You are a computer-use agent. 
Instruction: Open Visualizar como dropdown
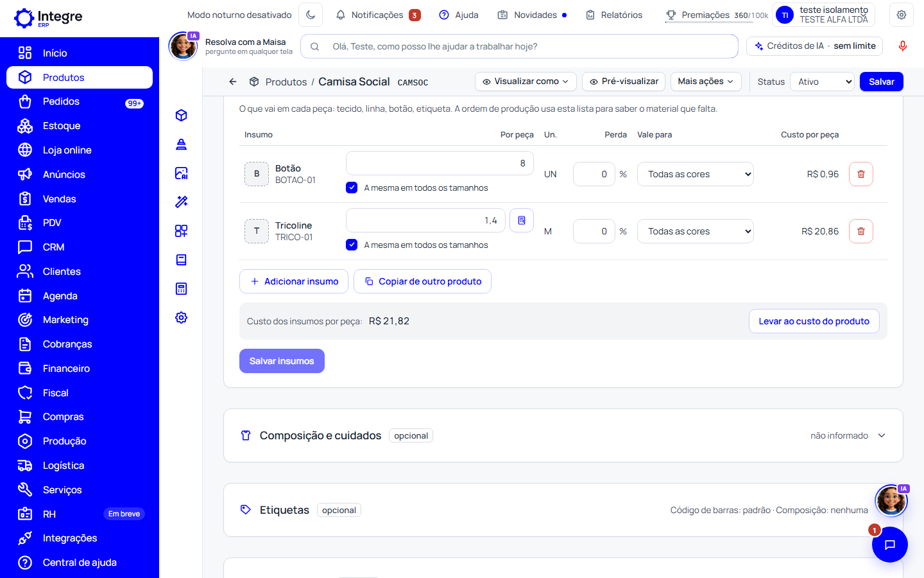(526, 82)
